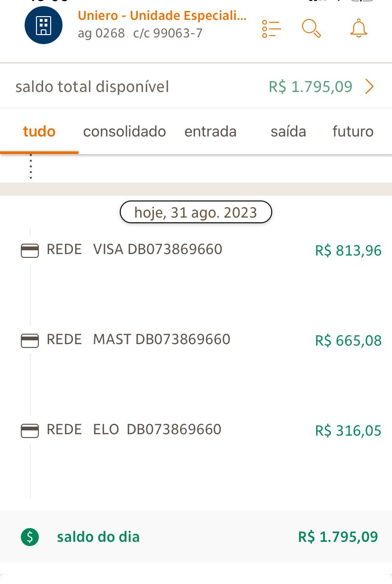The height and width of the screenshot is (584, 392).
Task: Tap card icon beside REDE ELO entry
Action: tap(30, 430)
